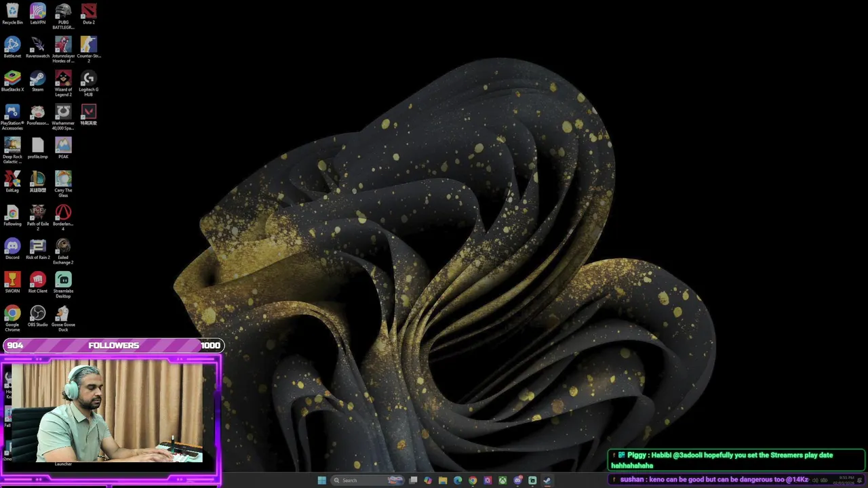868x488 pixels.
Task: Select the Google Chrome desktop shortcut
Action: [12, 319]
